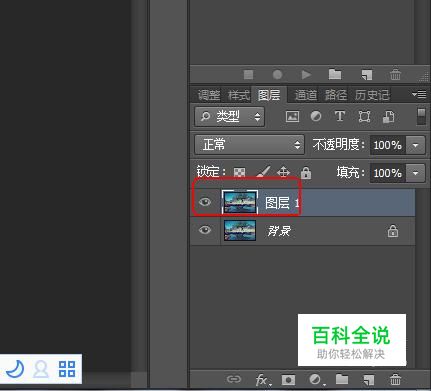Create new action set folder icon

tap(335, 74)
